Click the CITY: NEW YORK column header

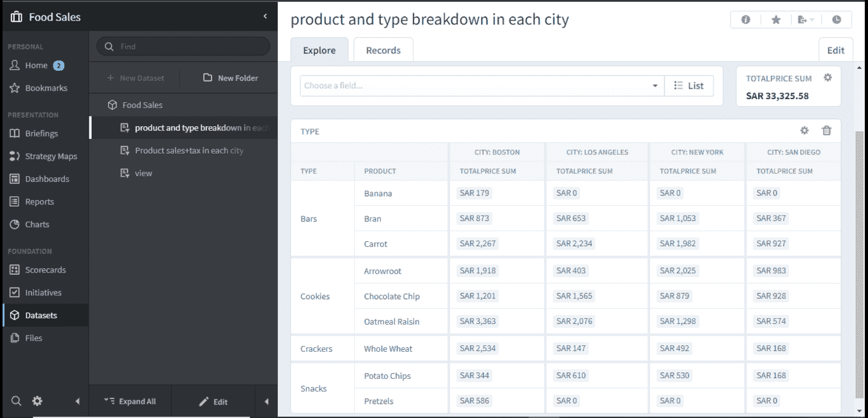pos(698,152)
